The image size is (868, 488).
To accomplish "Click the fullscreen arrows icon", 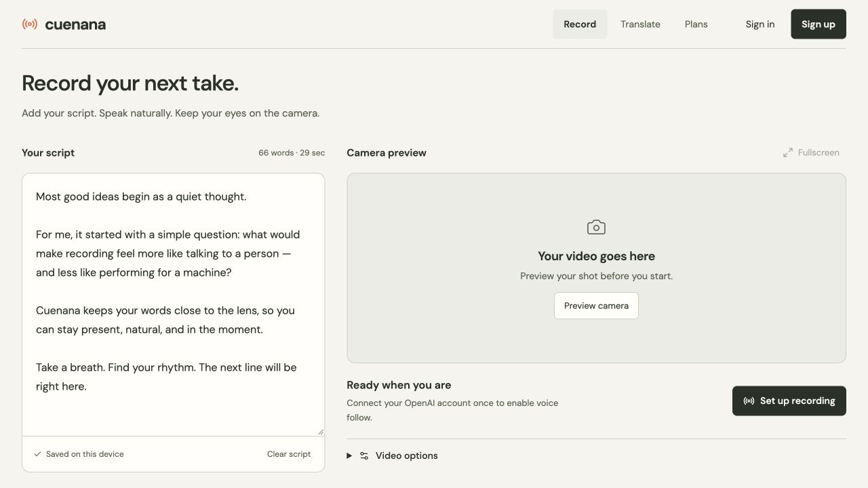I will (788, 152).
